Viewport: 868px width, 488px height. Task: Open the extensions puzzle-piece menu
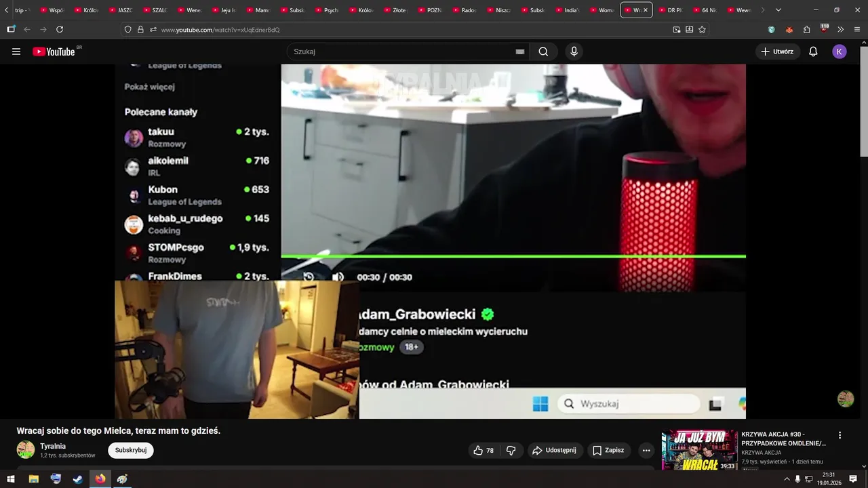806,30
